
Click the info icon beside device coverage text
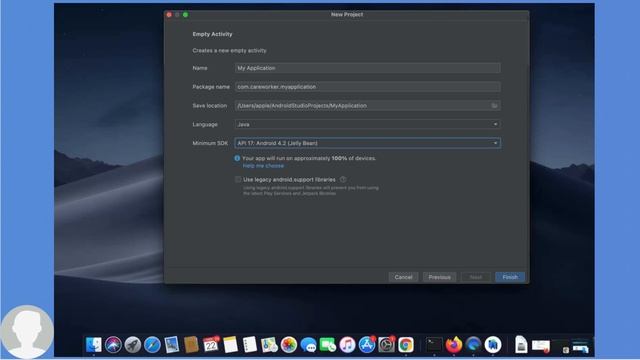(237, 158)
